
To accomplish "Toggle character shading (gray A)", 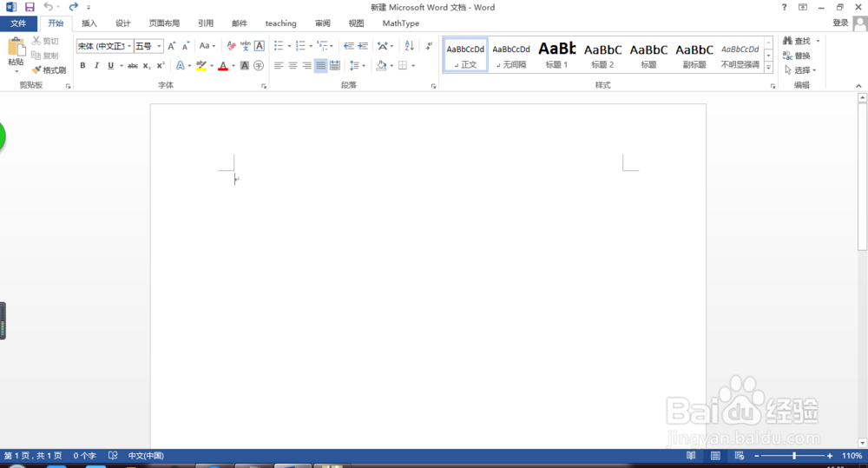I will tap(245, 65).
